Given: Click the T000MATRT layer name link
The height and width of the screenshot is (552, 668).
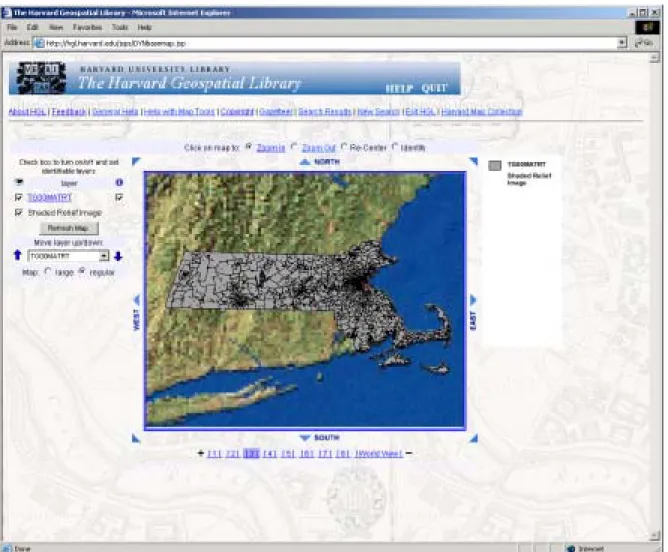Looking at the screenshot, I should [x=49, y=197].
